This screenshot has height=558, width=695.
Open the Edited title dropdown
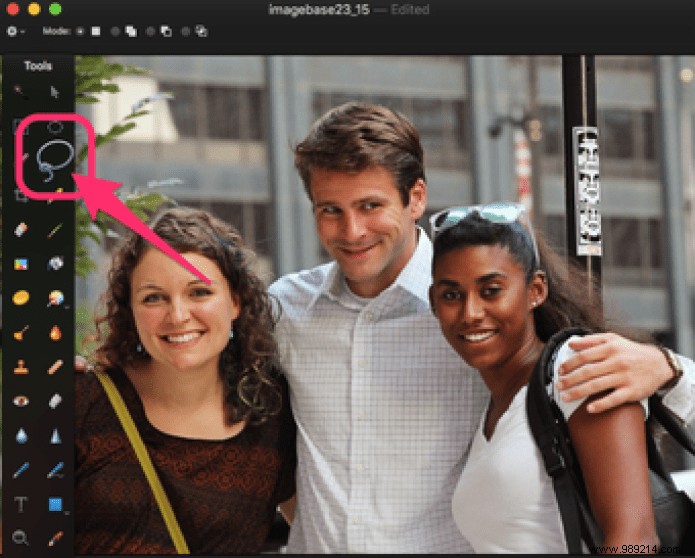410,10
